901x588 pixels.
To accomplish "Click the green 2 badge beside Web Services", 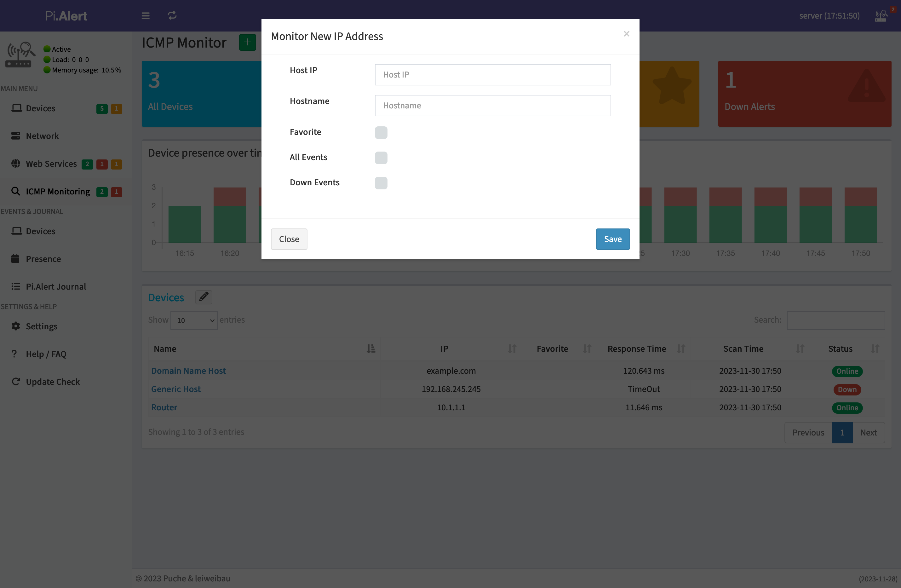I will (87, 164).
